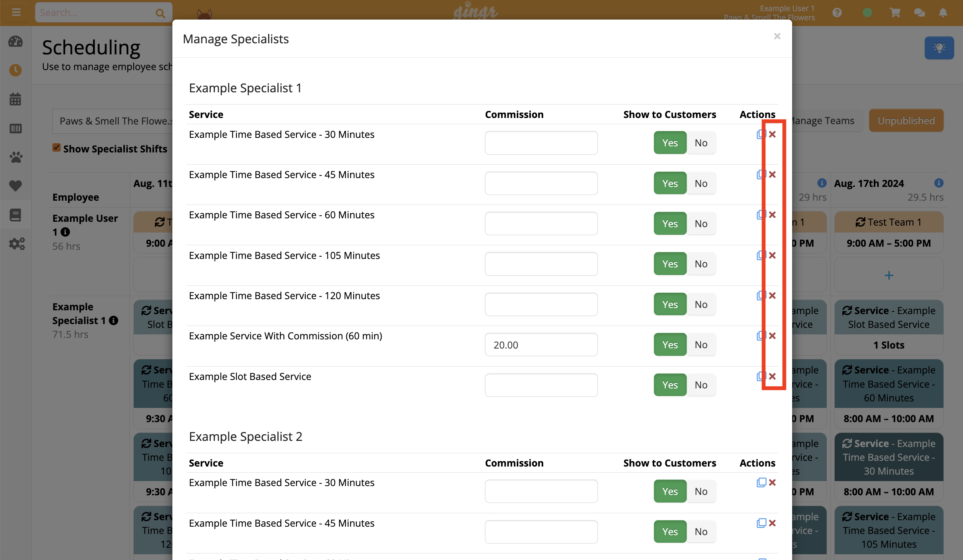Open the paw icon in the sidebar
Screen dimensions: 963x560
(x=16, y=157)
